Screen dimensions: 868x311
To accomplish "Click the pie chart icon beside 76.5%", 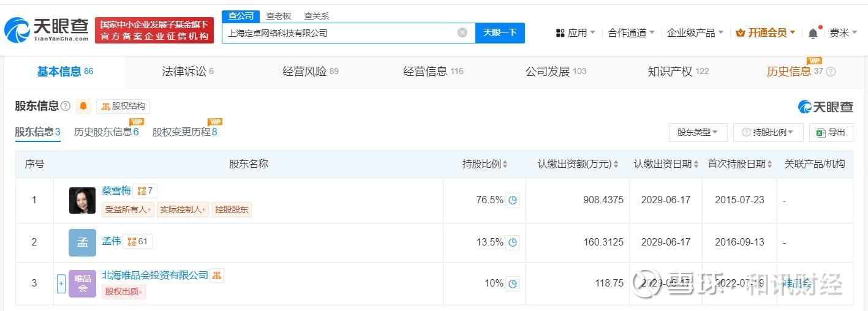I will [x=513, y=200].
